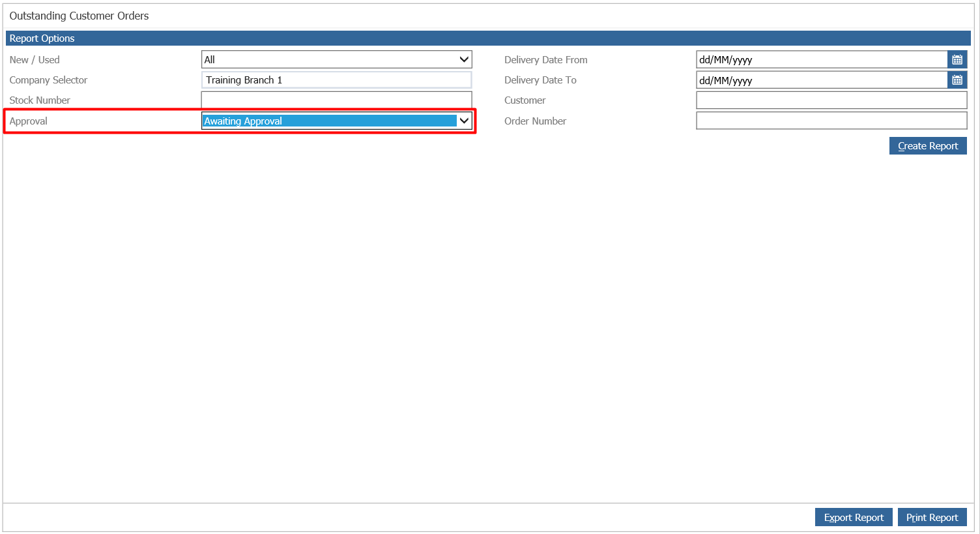Screen dimensions: 980x534
Task: Click the Outstanding Customer Orders title
Action: coord(79,16)
